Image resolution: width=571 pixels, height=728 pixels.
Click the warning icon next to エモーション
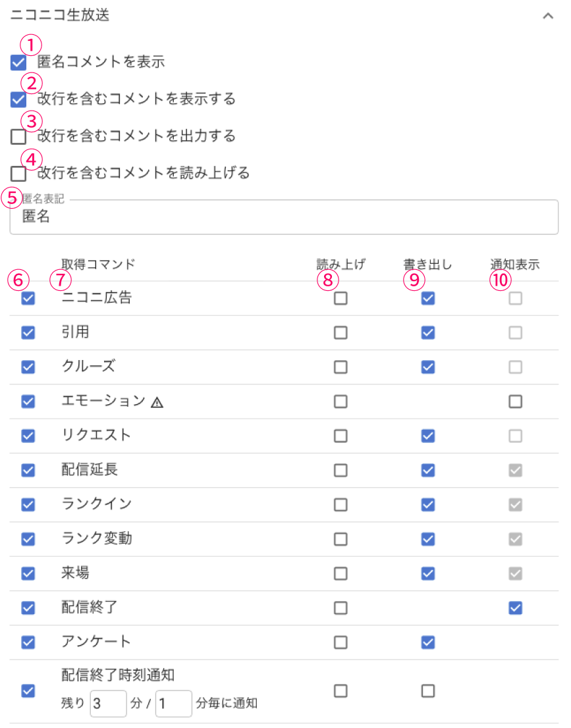pos(157,402)
